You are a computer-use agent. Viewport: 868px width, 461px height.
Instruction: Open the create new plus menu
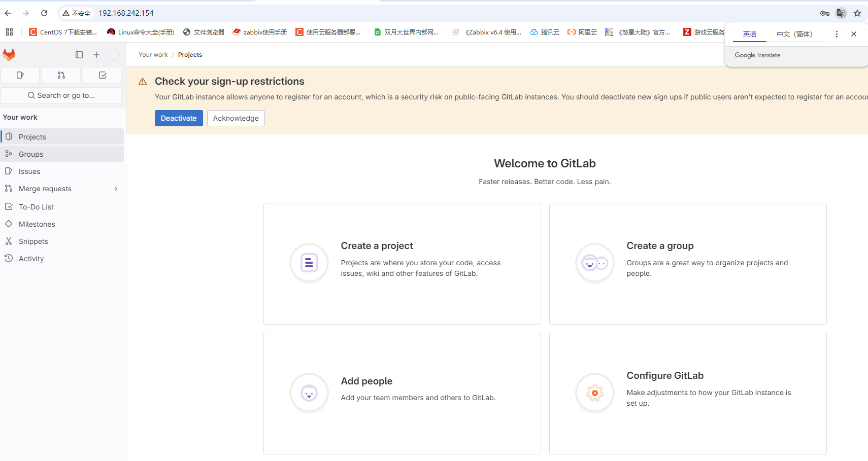(96, 55)
